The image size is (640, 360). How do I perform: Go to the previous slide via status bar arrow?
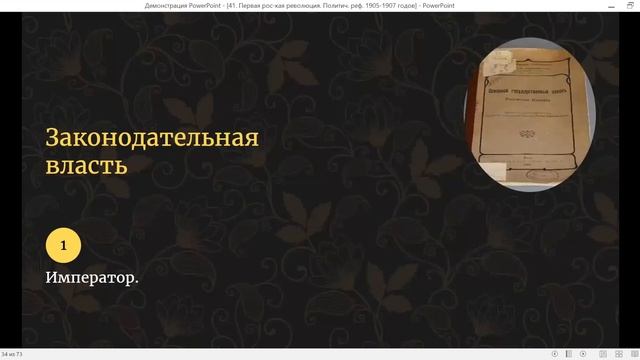pos(555,354)
